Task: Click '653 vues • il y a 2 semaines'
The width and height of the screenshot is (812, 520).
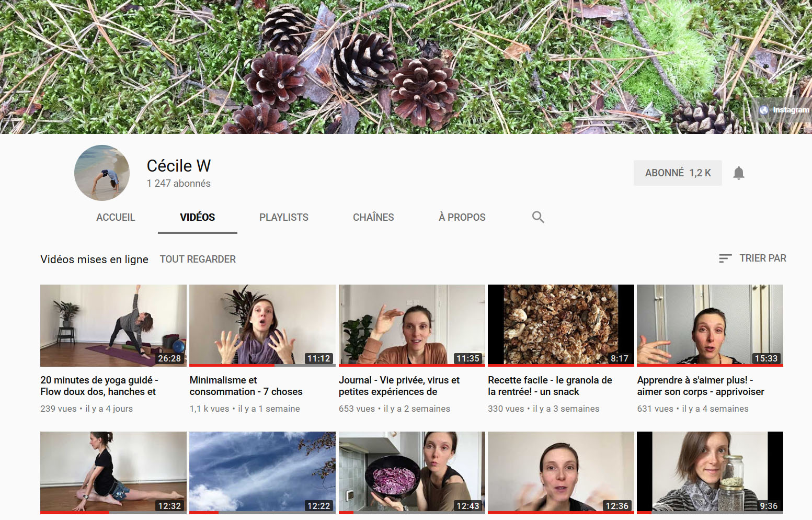Action: (x=394, y=409)
